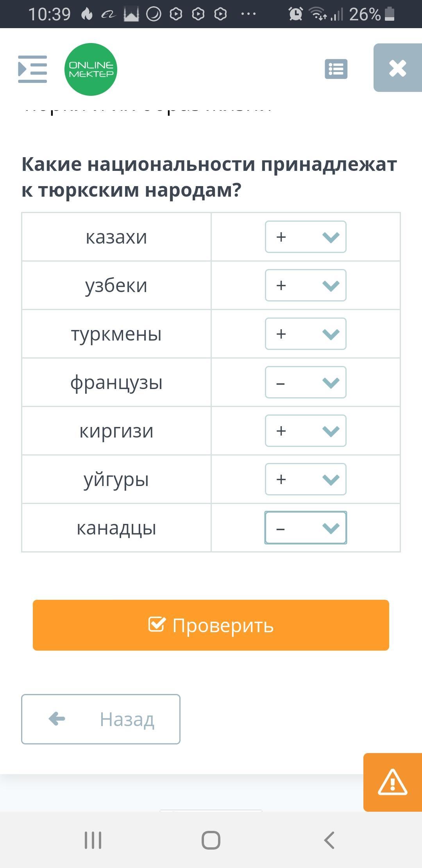Open the task list icon
This screenshot has height=868, width=422.
(x=336, y=69)
